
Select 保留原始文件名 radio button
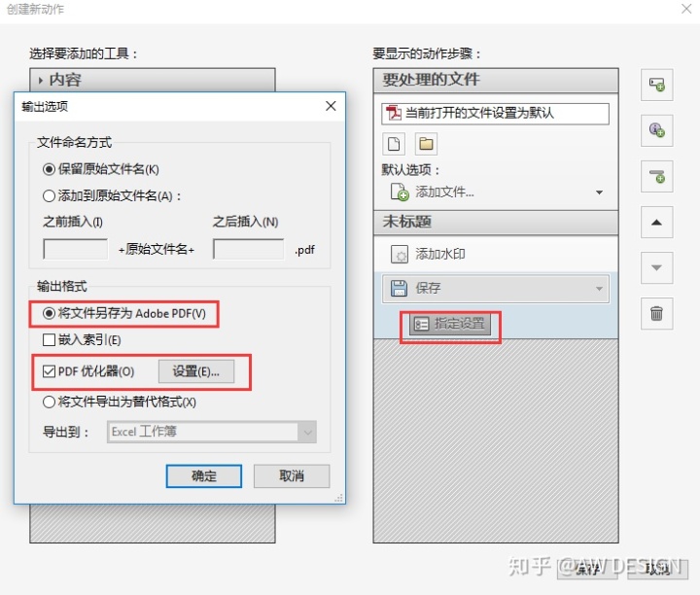[x=49, y=169]
